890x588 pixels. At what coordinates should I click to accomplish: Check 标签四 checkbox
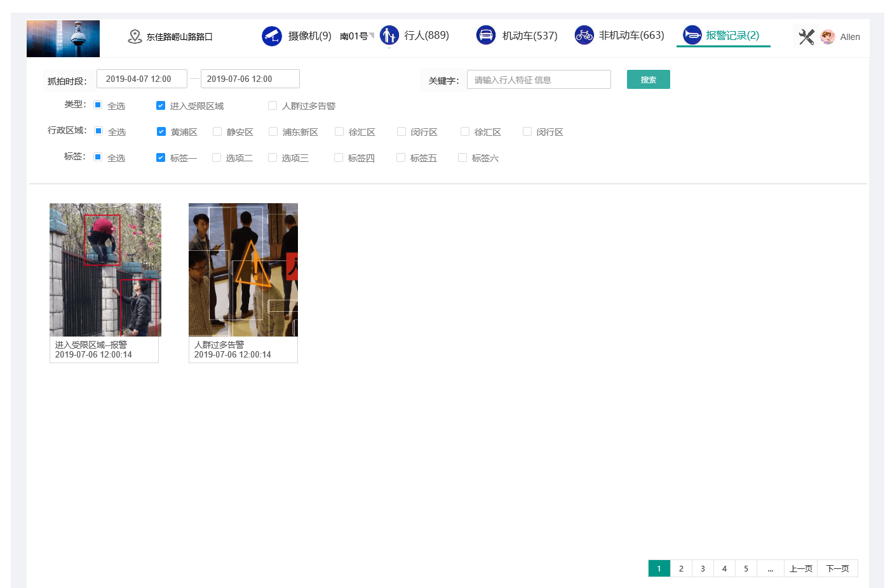click(339, 157)
